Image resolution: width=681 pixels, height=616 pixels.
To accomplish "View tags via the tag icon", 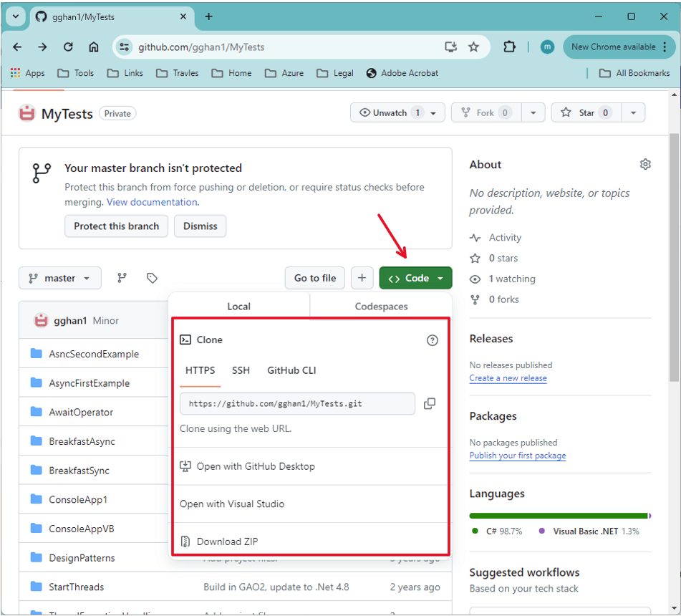I will click(152, 278).
